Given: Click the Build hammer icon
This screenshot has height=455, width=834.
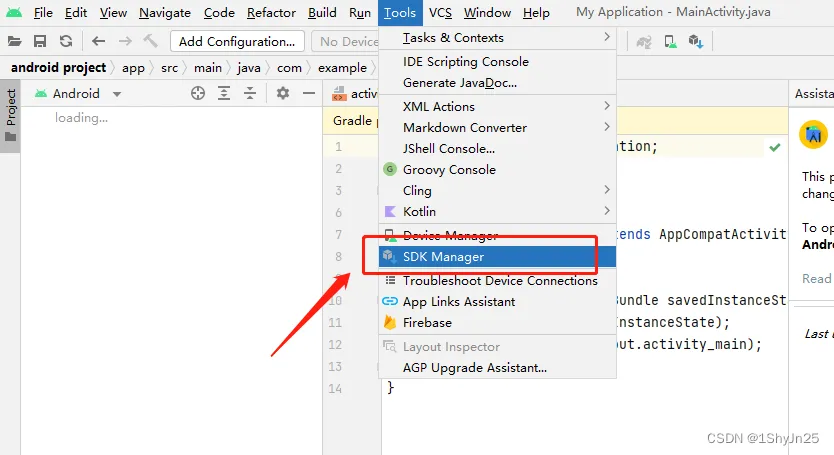Looking at the screenshot, I should pos(151,41).
